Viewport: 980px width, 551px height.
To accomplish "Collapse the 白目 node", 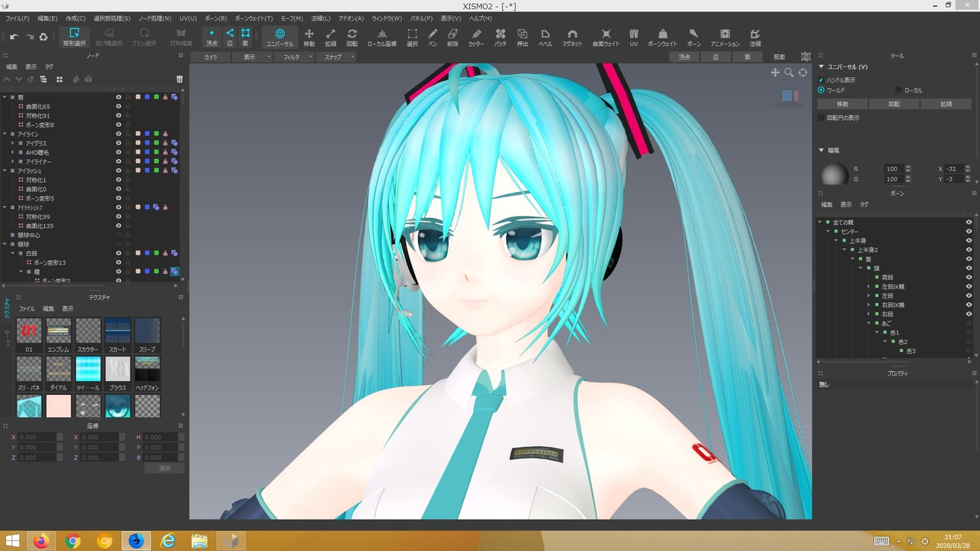I will pos(13,253).
